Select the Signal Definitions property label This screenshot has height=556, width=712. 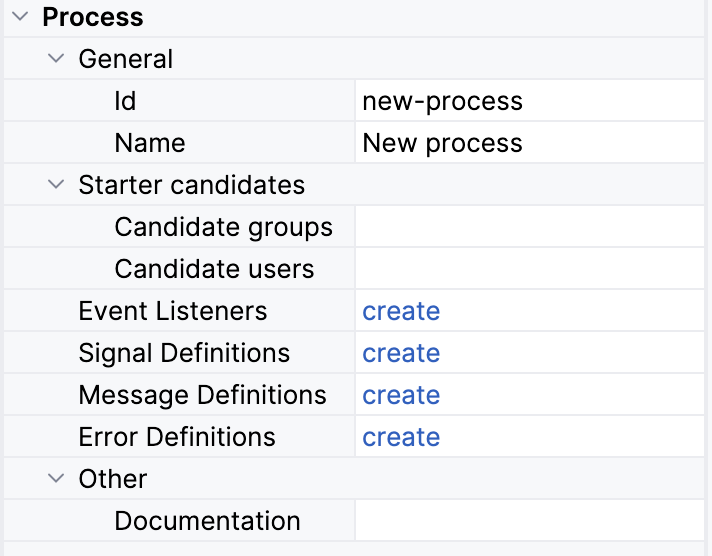(x=184, y=353)
